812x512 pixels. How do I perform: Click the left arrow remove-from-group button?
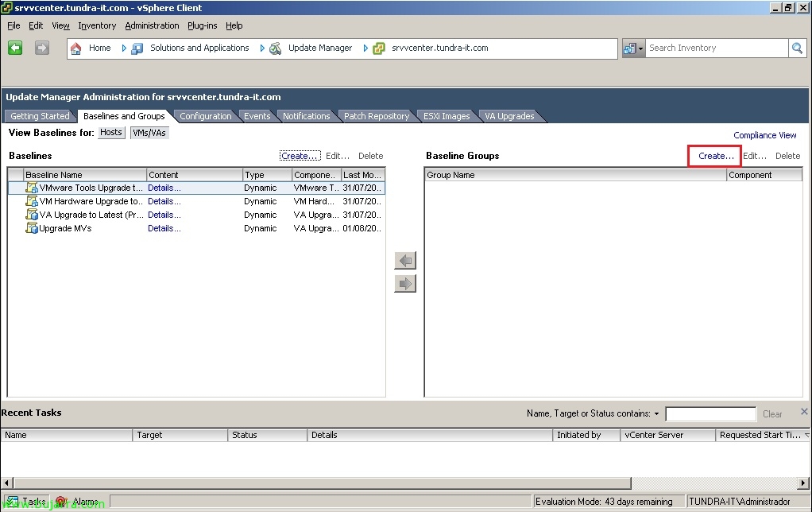405,260
